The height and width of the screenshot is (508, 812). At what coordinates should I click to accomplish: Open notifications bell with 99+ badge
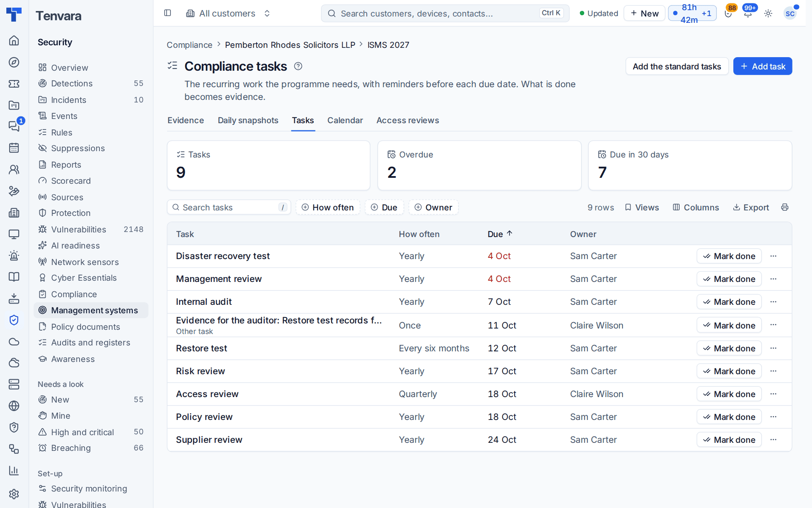(748, 13)
